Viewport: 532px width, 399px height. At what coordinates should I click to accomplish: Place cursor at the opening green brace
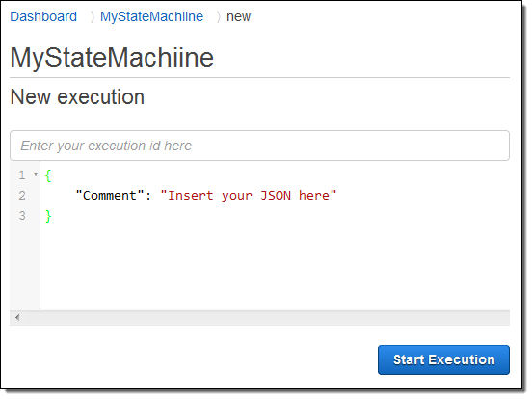pyautogui.click(x=48, y=175)
